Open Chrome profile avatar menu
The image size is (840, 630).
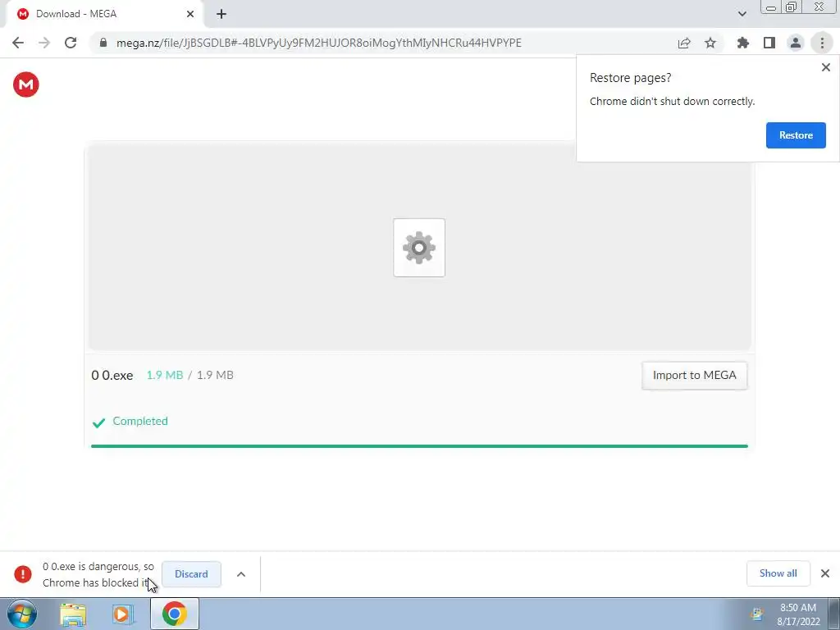coord(796,43)
